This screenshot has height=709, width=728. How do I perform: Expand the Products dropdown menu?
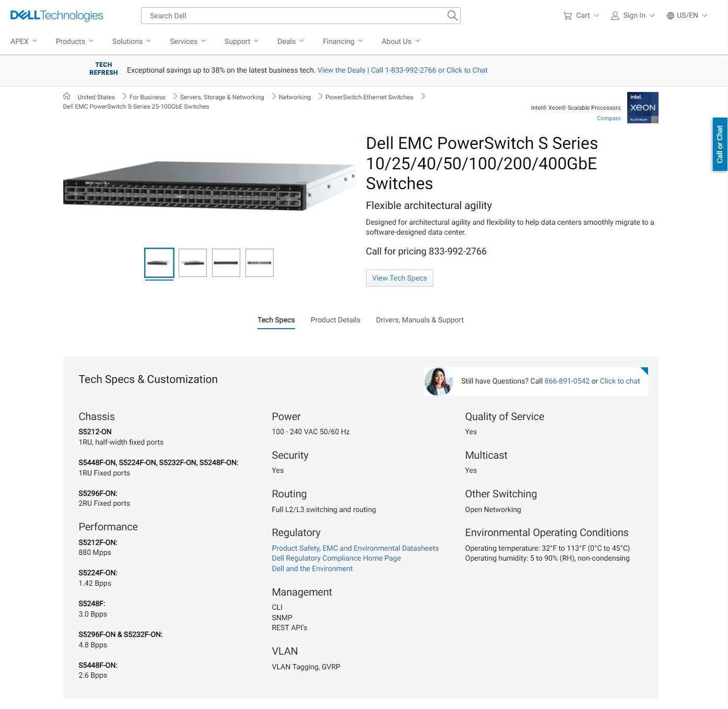[75, 41]
